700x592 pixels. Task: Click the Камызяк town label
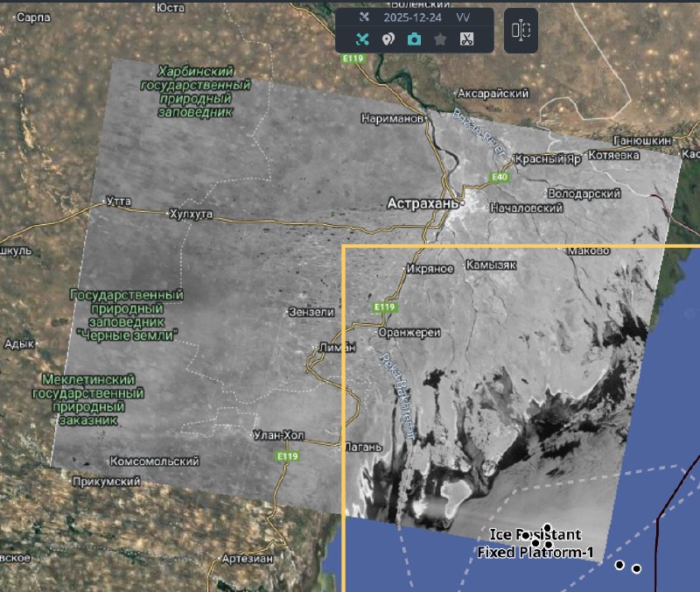[x=493, y=264]
